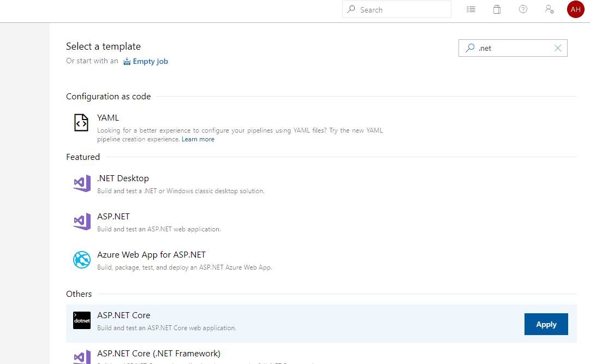590x364 pixels.
Task: Select ASP.NET Core (.NET Framework) template
Action: (x=159, y=354)
